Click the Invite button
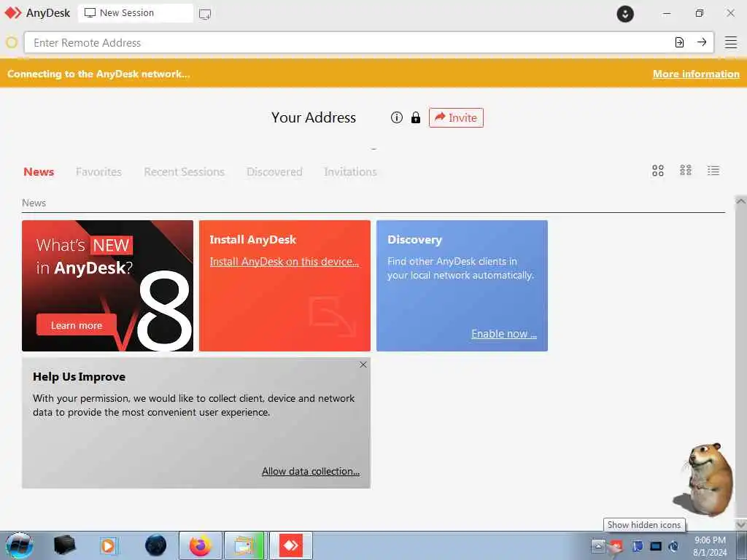The image size is (747, 560). (456, 117)
